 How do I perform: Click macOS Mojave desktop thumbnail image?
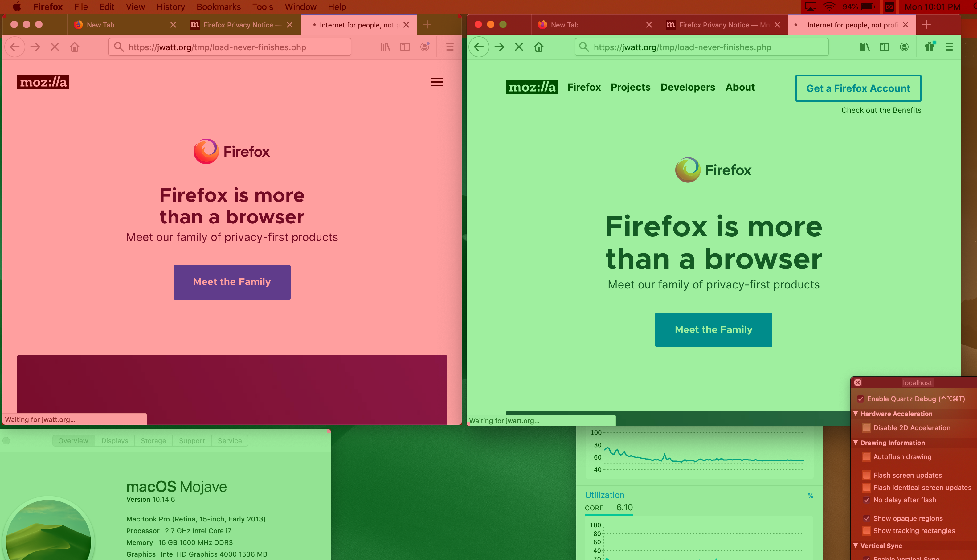tap(48, 529)
